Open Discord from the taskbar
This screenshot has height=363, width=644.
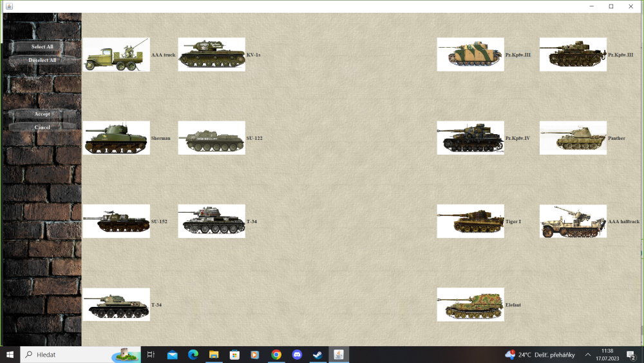[297, 355]
